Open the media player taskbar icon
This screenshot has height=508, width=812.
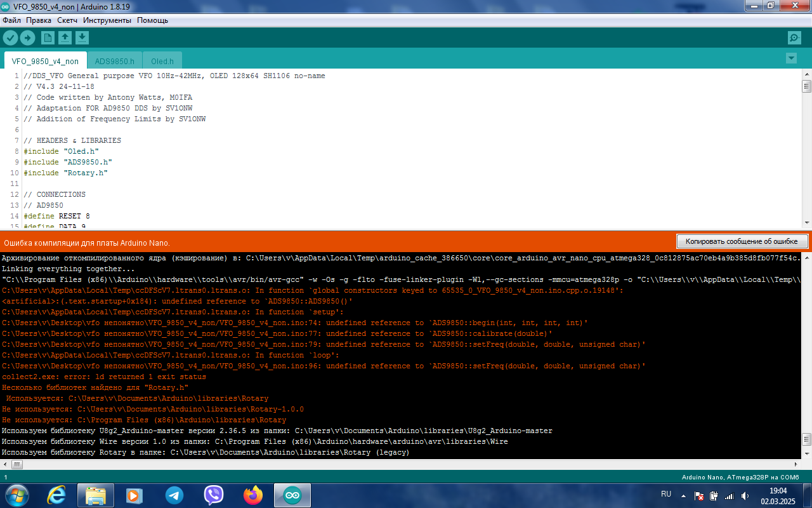[134, 495]
